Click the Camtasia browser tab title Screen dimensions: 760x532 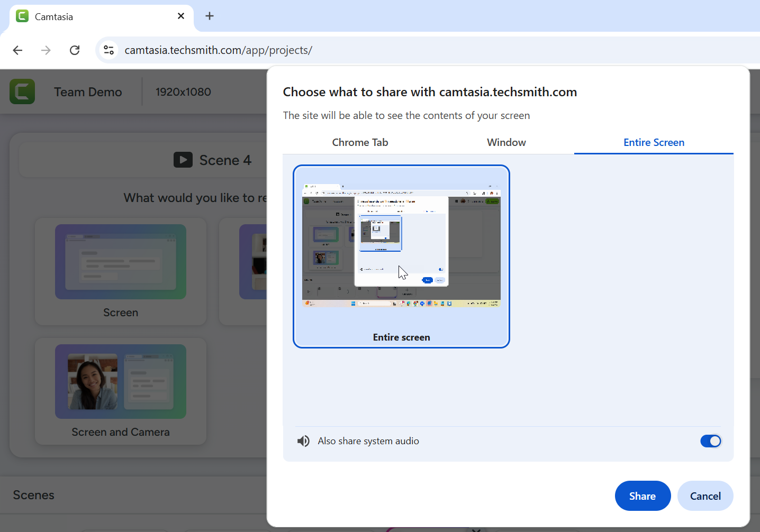tap(54, 16)
